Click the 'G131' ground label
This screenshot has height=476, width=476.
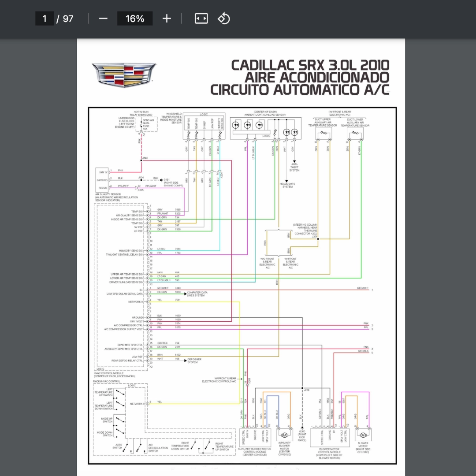[x=166, y=180]
